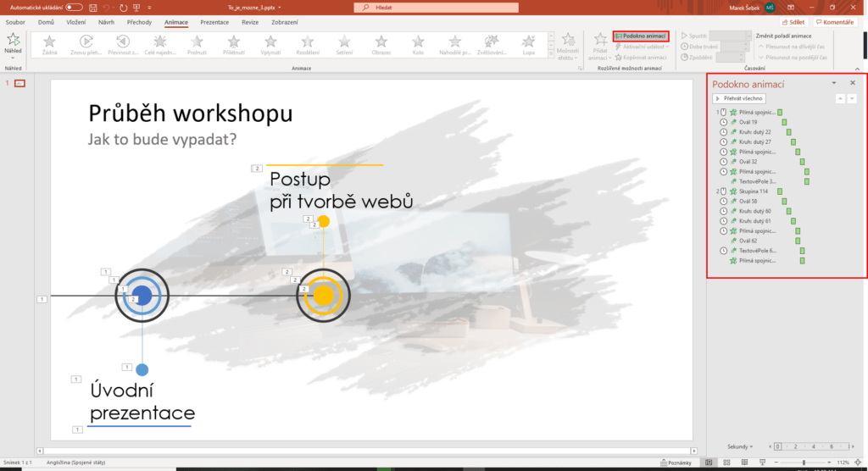Toggle Poznámky notes pane
Screen dimensions: 868x471
pyautogui.click(x=679, y=463)
